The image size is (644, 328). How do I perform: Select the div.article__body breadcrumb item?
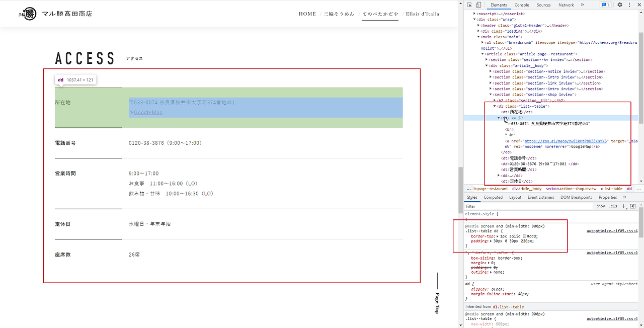tap(527, 189)
